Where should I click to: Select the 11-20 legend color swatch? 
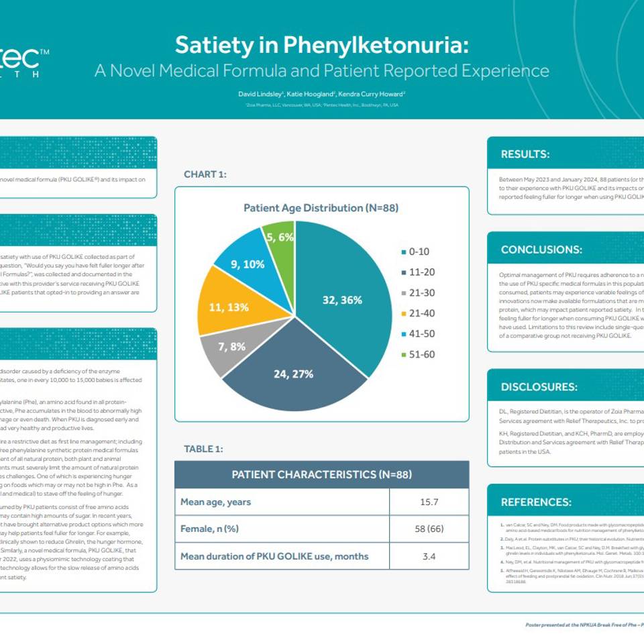coord(403,273)
